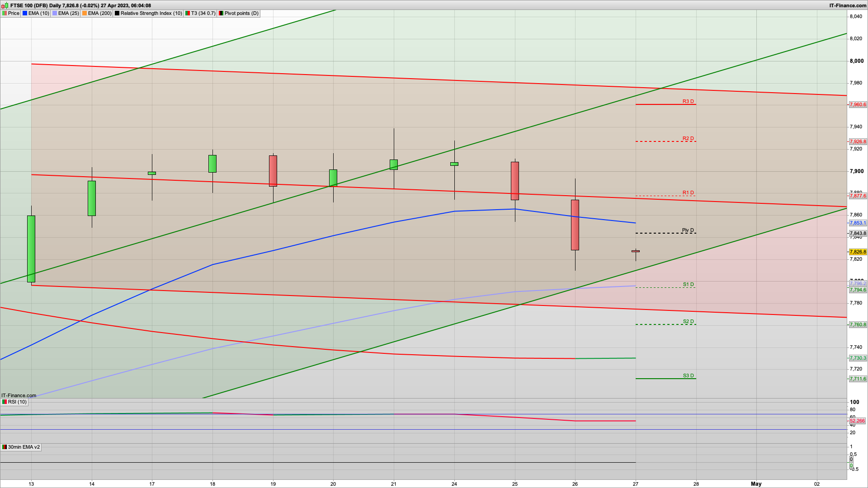This screenshot has width=868, height=488.
Task: Click the RSI value tag 52.266
Action: point(857,421)
